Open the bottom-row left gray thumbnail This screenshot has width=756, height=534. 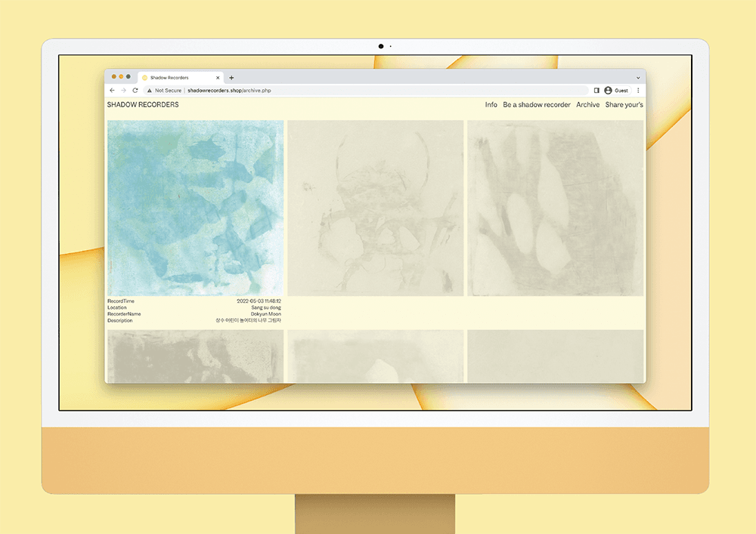195,357
